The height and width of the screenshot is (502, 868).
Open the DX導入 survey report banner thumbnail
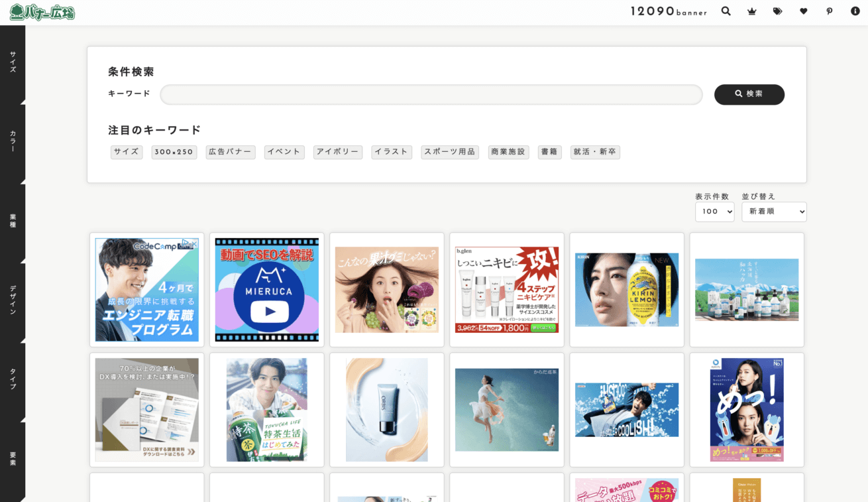(x=147, y=410)
